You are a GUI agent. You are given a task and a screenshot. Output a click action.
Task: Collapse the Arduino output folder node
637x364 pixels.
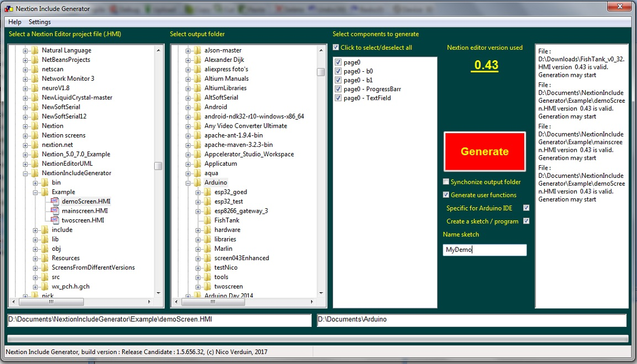pyautogui.click(x=188, y=183)
